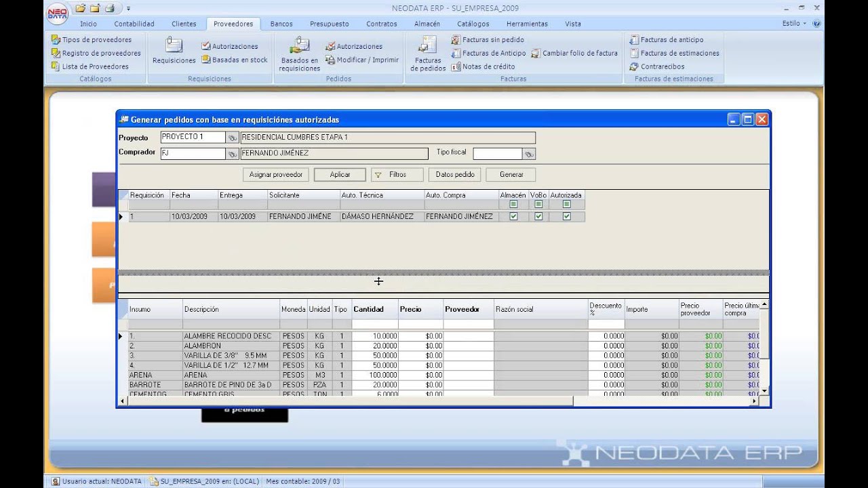Toggle Almacén checkbox for requisición 1
868x488 pixels.
click(513, 216)
